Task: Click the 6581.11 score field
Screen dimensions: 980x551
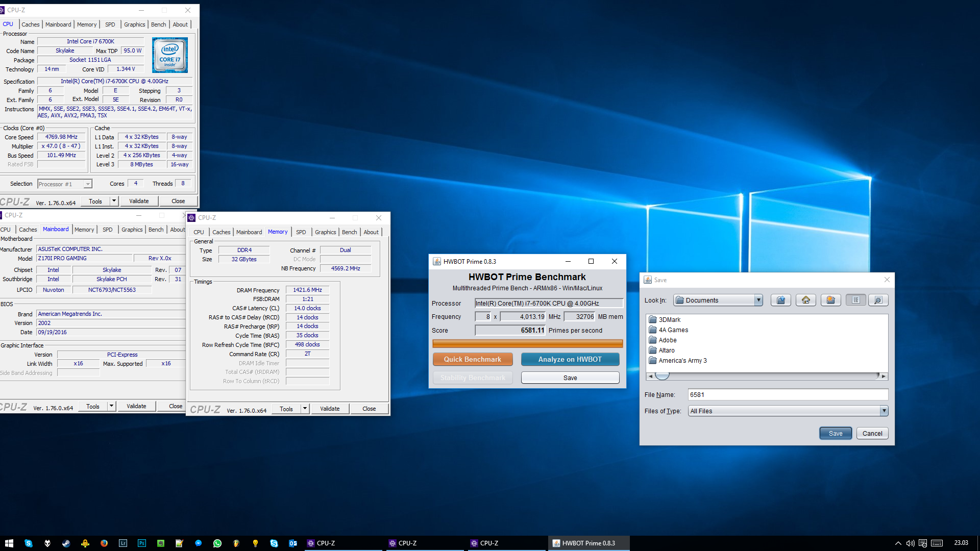Action: tap(510, 331)
